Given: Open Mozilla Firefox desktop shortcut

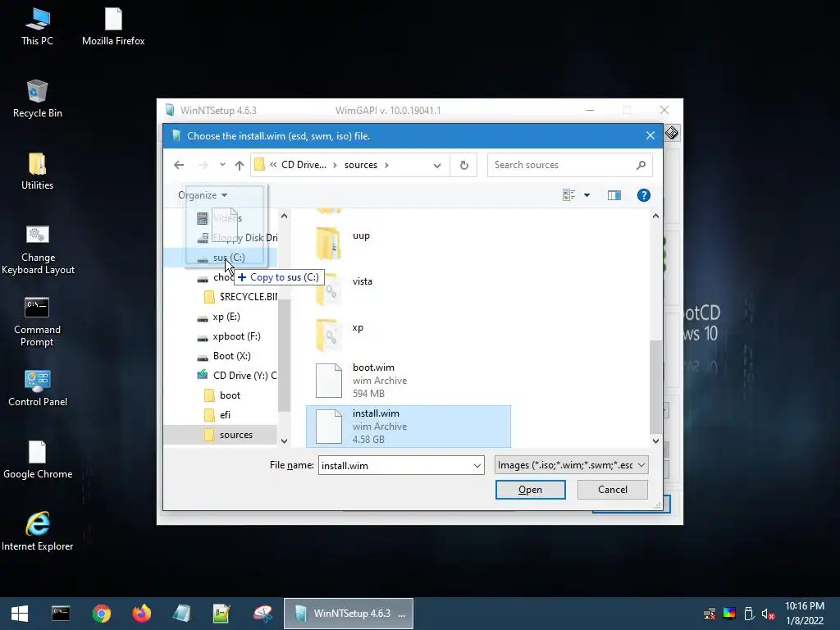Looking at the screenshot, I should [x=113, y=27].
